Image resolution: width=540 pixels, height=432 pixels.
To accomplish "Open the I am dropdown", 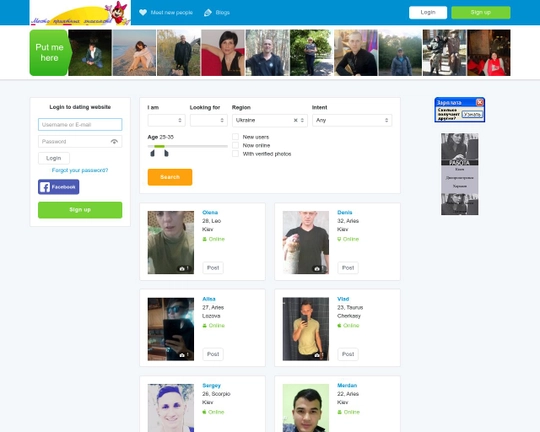I will [x=167, y=120].
